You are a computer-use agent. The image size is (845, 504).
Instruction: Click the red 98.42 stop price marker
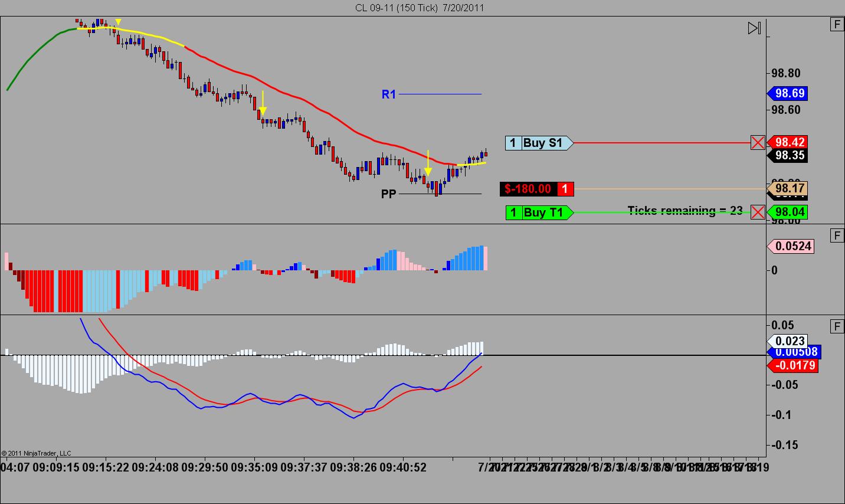787,142
